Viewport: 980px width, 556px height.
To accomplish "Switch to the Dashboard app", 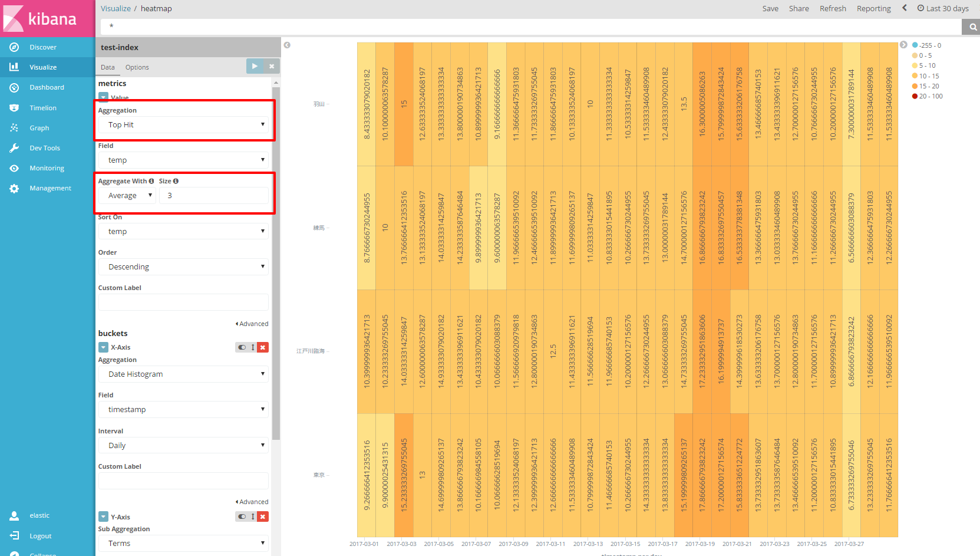I will coord(47,87).
